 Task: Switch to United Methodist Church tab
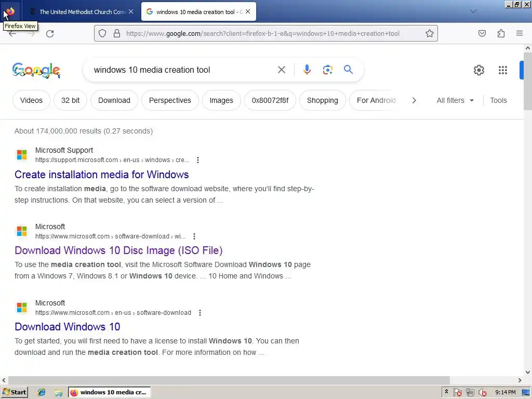[x=82, y=12]
